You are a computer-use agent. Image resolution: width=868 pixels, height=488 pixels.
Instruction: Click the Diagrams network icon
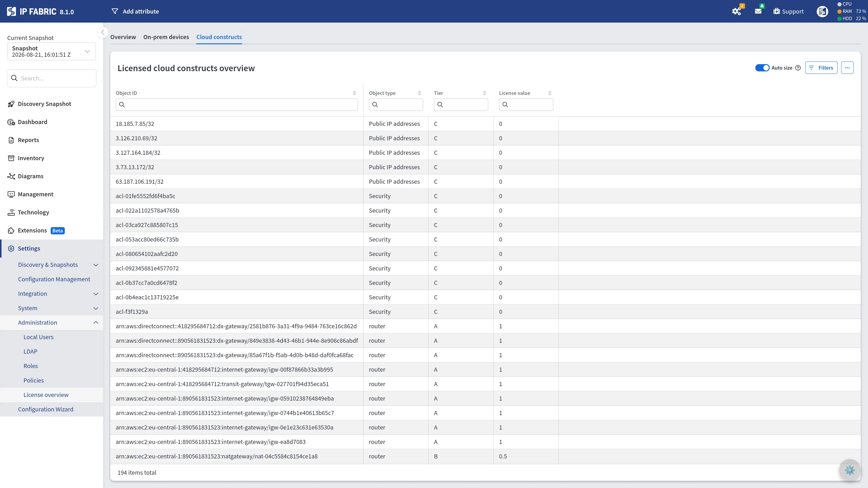(x=11, y=176)
